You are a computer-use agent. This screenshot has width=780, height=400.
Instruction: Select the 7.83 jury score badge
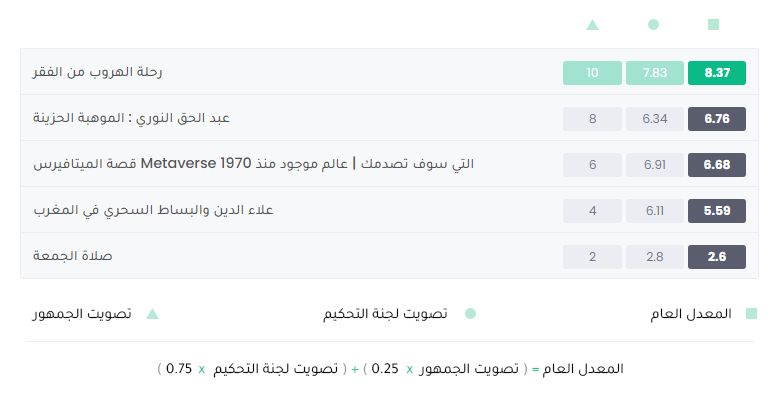[655, 73]
